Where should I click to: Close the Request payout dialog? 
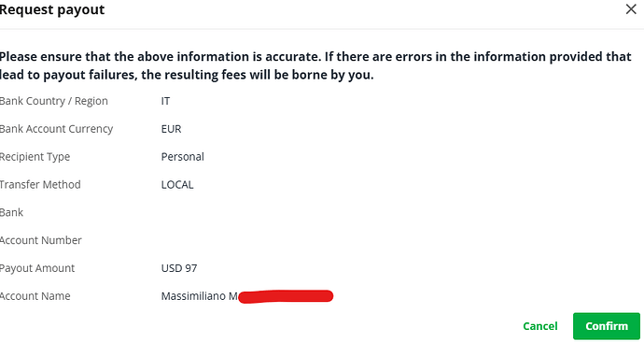click(x=631, y=9)
